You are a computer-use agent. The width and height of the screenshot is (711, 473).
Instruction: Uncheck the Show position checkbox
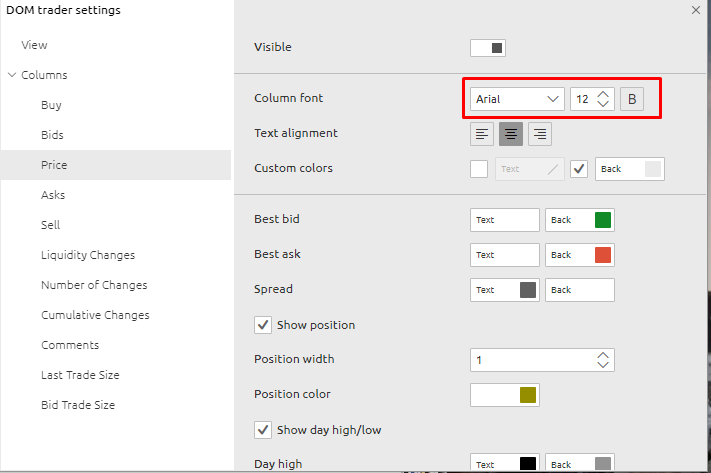coord(263,325)
